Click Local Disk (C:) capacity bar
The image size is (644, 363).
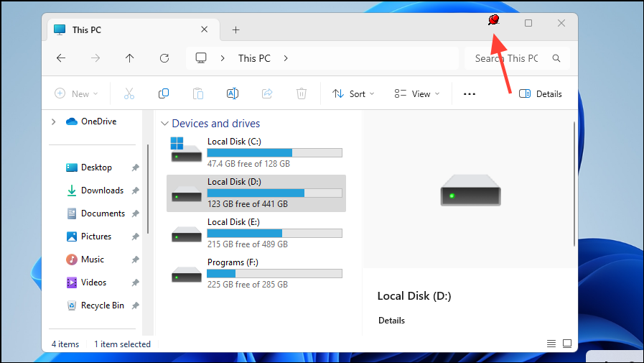274,153
